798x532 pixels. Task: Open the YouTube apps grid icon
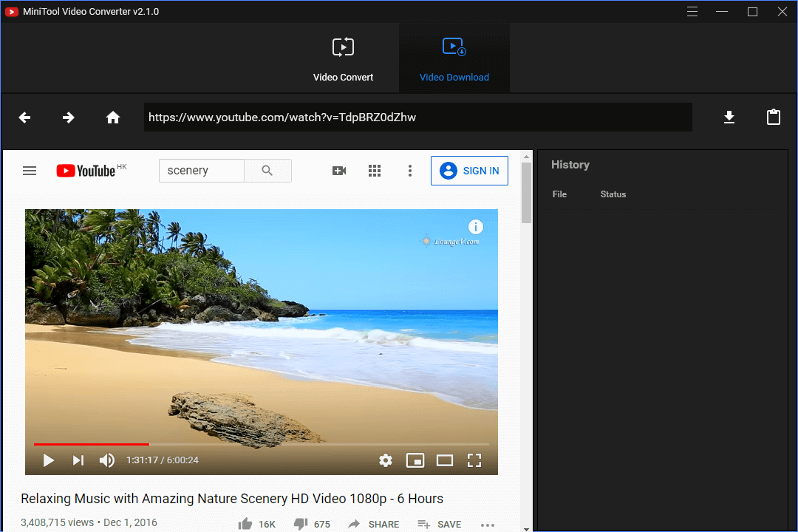375,171
